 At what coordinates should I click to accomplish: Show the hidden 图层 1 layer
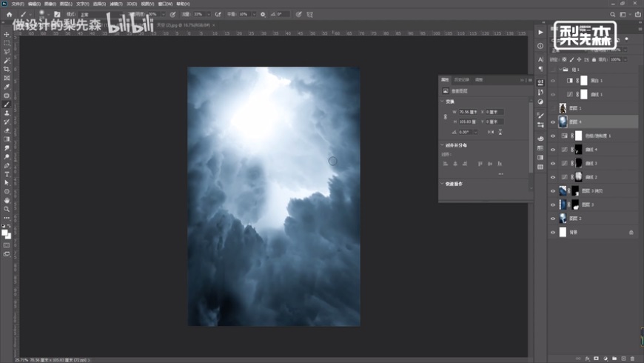[553, 108]
